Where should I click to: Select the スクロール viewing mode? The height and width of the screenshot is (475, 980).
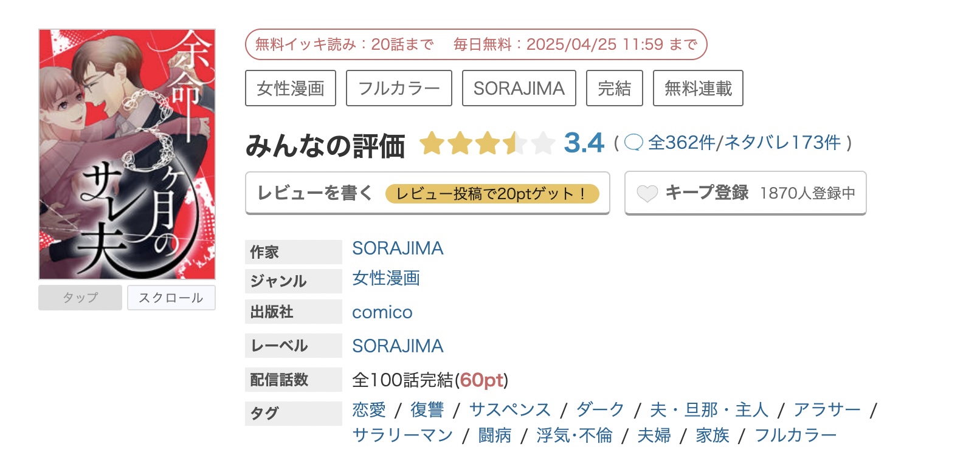pyautogui.click(x=171, y=298)
